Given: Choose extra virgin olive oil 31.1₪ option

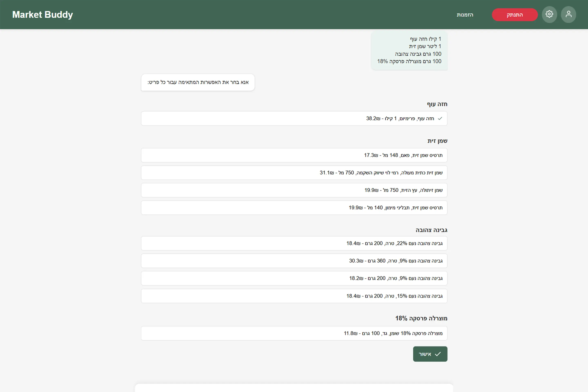Looking at the screenshot, I should (x=294, y=173).
